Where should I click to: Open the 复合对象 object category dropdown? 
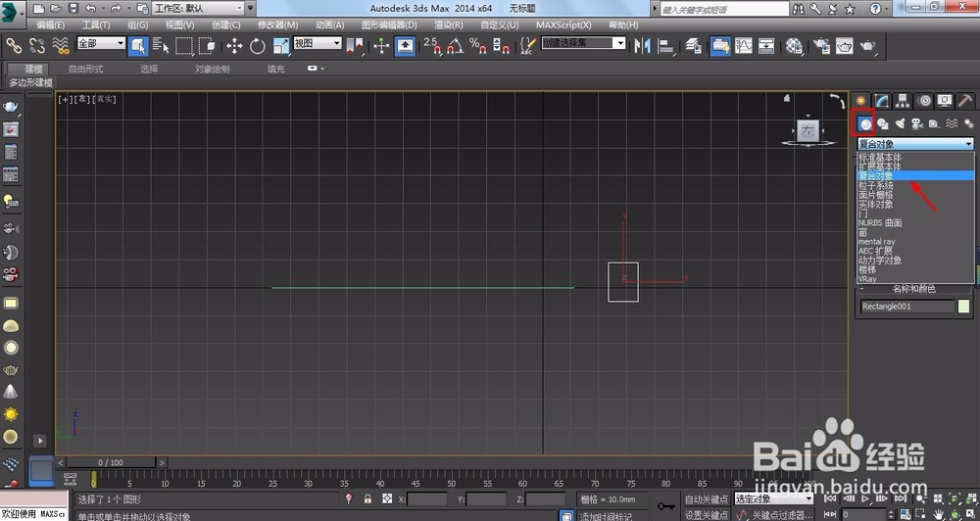(x=915, y=144)
